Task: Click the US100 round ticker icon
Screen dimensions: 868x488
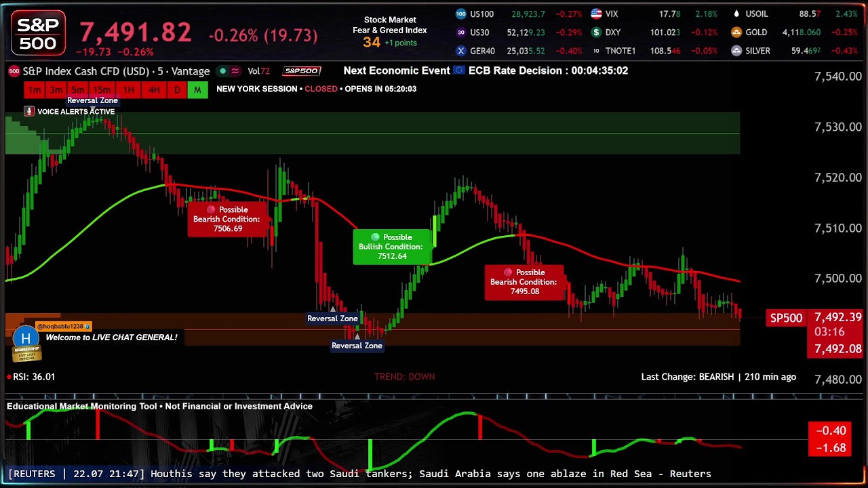Action: [x=461, y=14]
